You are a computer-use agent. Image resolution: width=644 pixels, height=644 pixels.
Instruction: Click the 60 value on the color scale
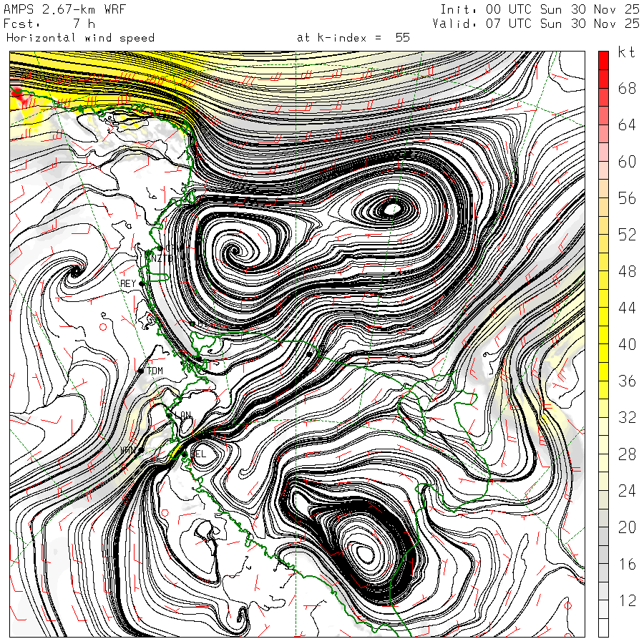click(627, 162)
